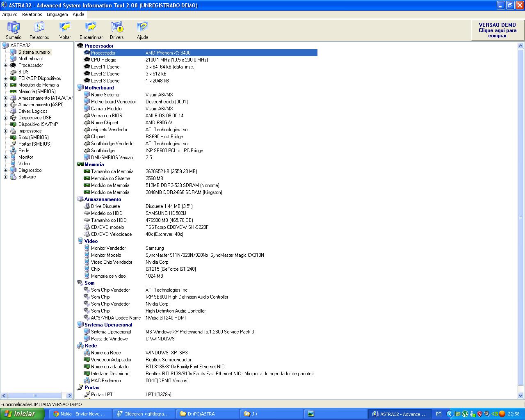Viewport: 525px width, 420px height.
Task: Select Sistema sumario in the tree
Action: click(34, 52)
